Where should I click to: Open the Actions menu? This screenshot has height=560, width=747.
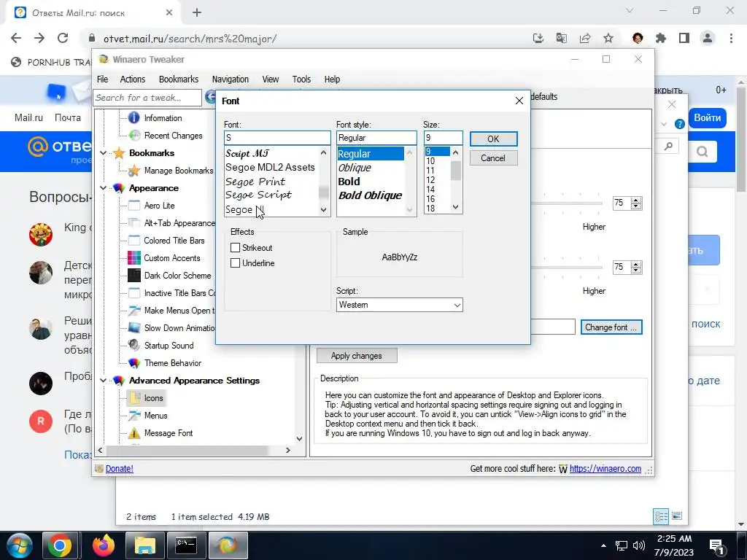point(133,79)
